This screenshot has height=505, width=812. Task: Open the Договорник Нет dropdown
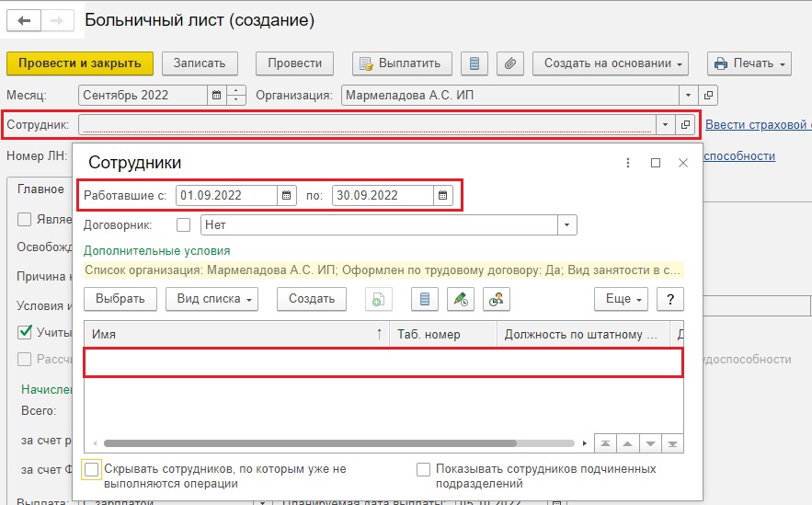click(567, 225)
